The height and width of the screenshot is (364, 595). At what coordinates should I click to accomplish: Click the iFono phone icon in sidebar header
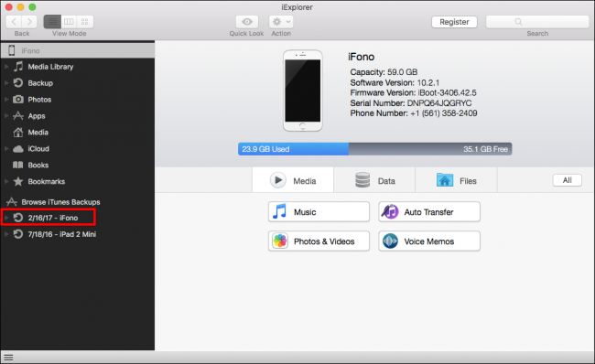point(12,50)
